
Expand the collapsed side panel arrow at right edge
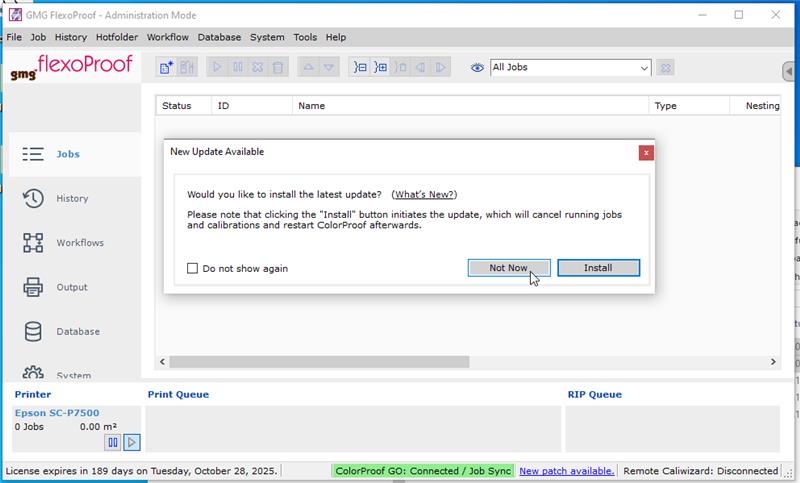pos(789,71)
